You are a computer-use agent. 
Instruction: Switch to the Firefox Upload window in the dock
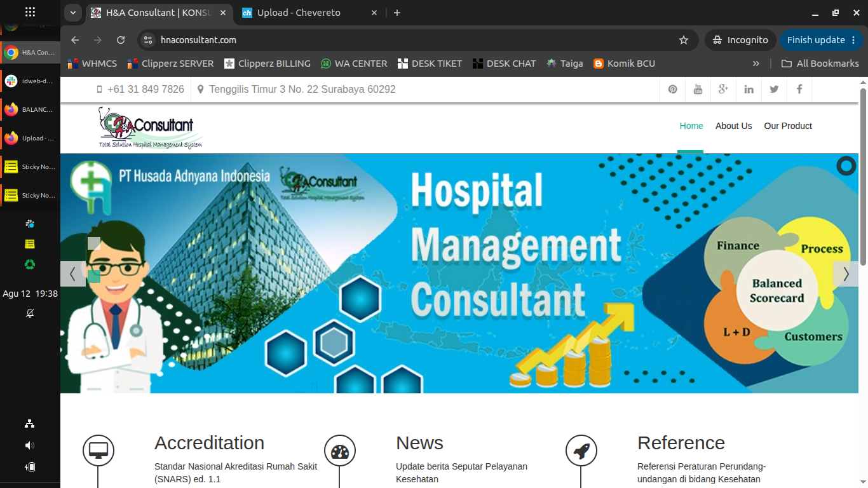point(30,139)
